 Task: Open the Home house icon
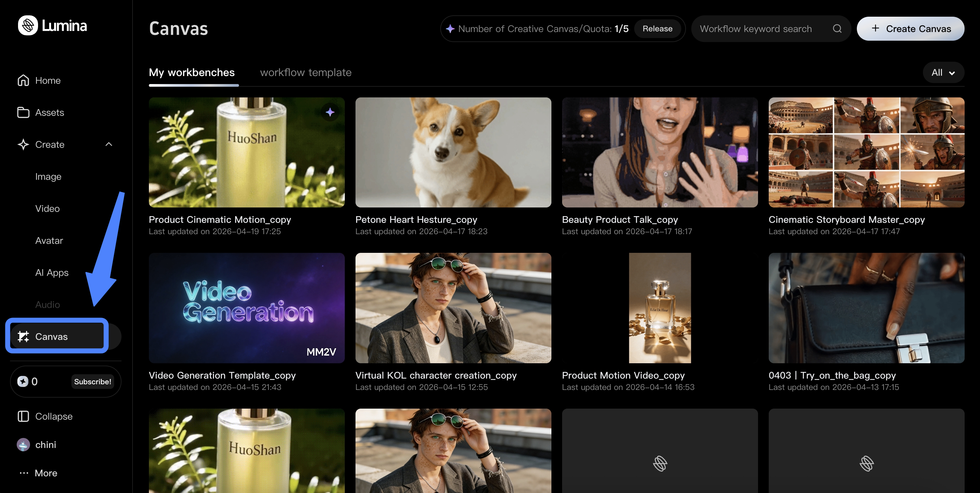[x=23, y=80]
